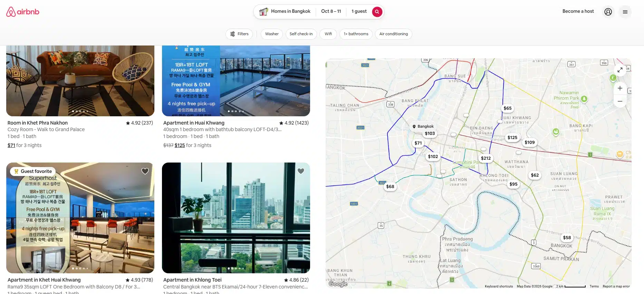644x294 pixels.
Task: Click the Google logo on map
Action: [x=338, y=284]
